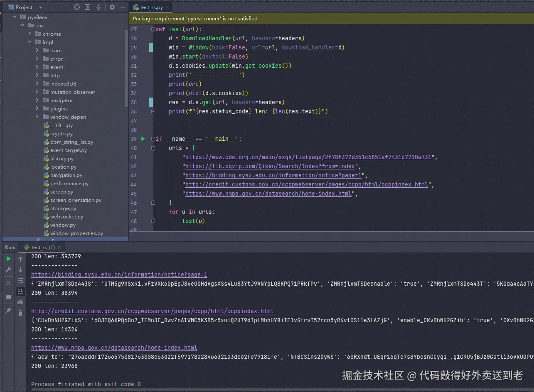Viewport: 534px width, 392px height.
Task: Expand the chrome folder
Action: click(30, 34)
